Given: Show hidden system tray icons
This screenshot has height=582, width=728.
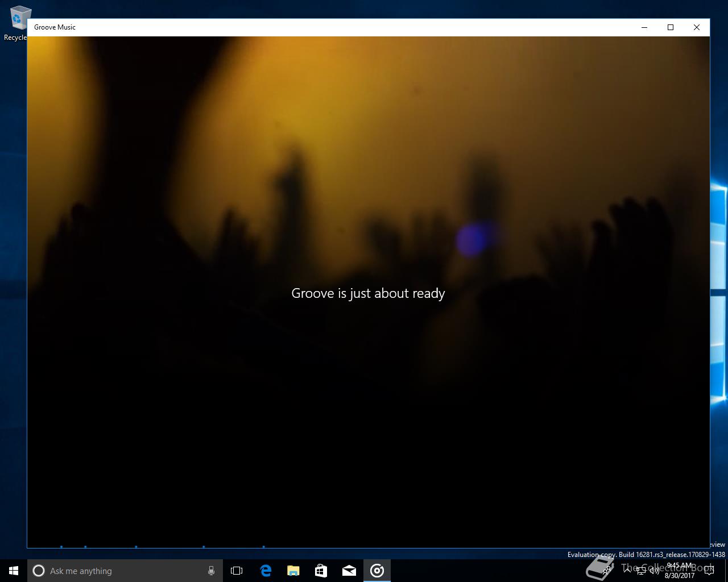Looking at the screenshot, I should (627, 571).
